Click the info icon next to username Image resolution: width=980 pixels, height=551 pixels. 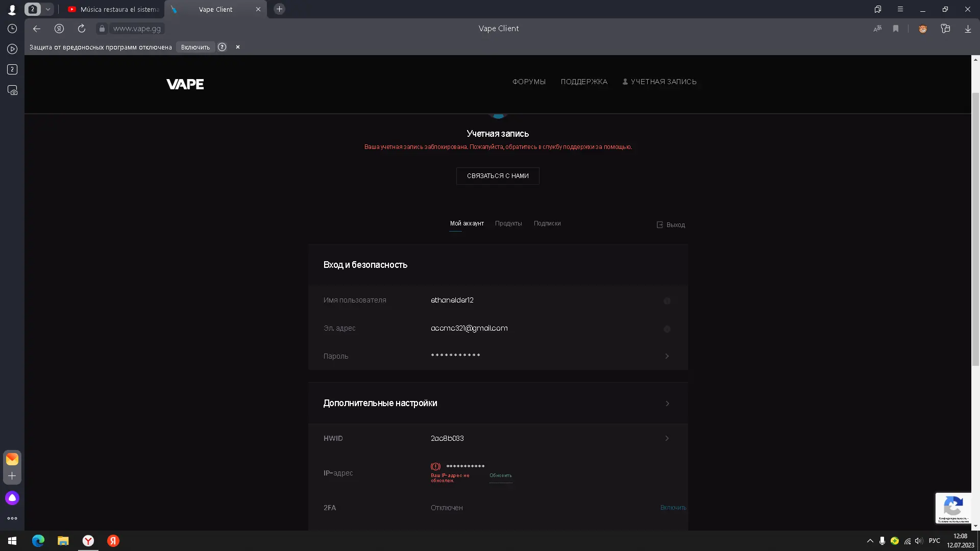[667, 301]
